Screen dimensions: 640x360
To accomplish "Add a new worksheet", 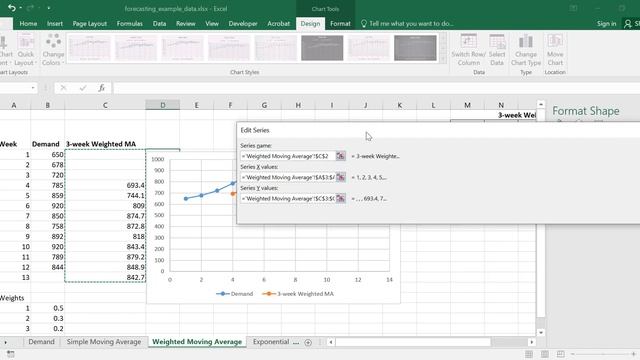I will click(308, 342).
